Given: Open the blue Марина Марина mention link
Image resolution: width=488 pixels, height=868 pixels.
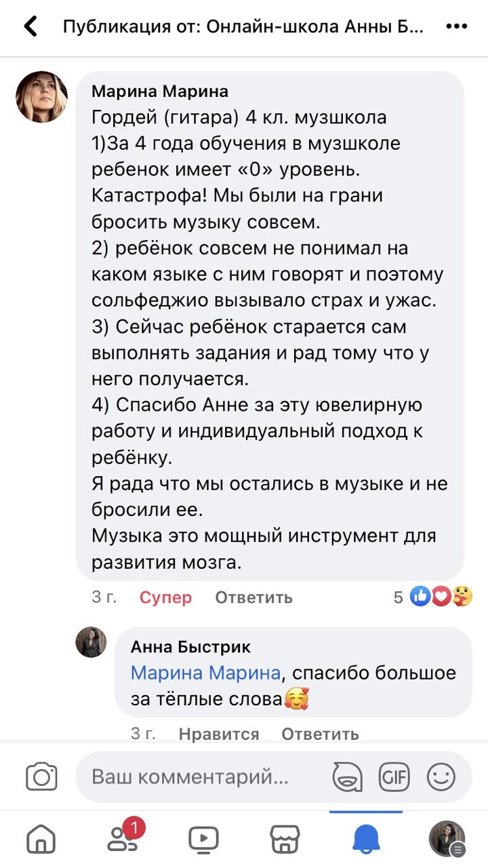Looking at the screenshot, I should pyautogui.click(x=205, y=673).
